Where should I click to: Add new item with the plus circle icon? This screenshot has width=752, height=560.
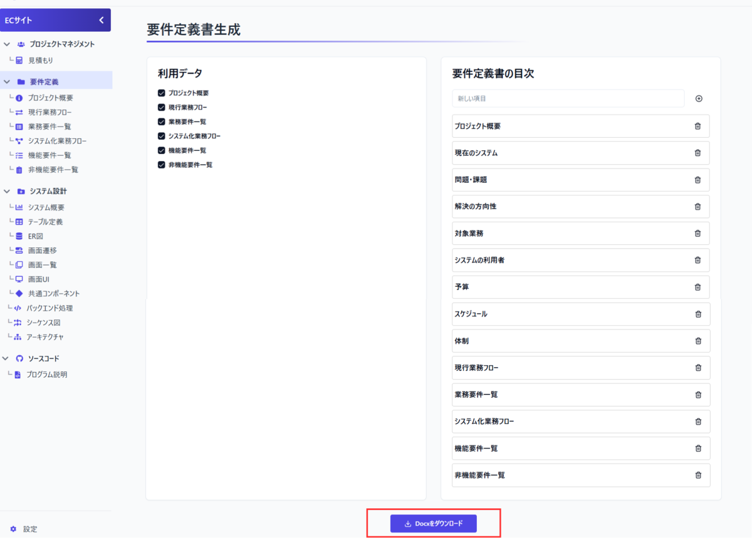tap(699, 98)
